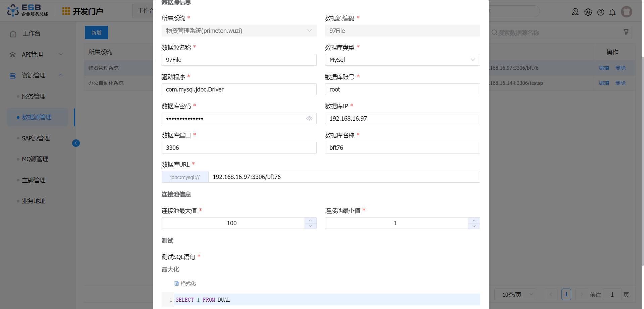
Task: Click the 搜索数据源名称 search field
Action: [x=559, y=33]
